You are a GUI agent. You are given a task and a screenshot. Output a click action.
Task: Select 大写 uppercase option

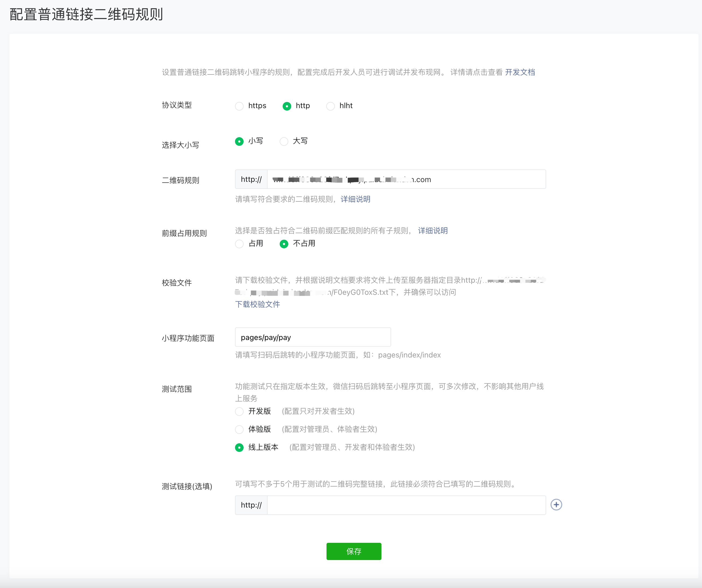284,141
